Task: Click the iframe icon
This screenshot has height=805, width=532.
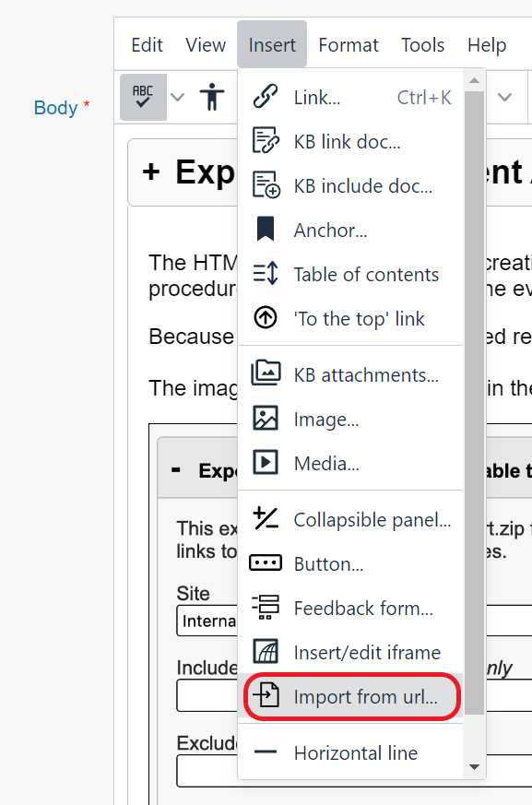Action: (266, 651)
